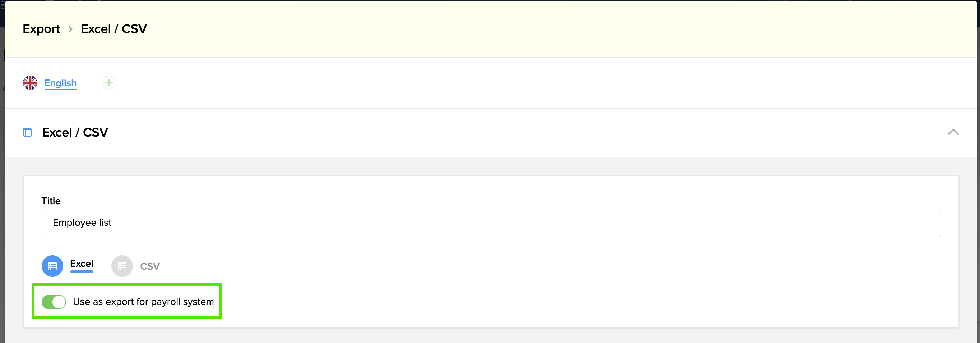Click the English language link

point(60,83)
